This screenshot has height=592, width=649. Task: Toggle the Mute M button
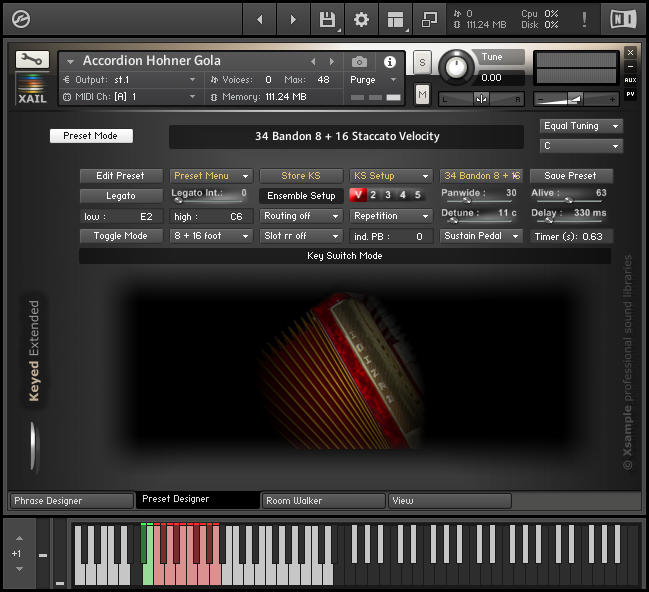[422, 95]
